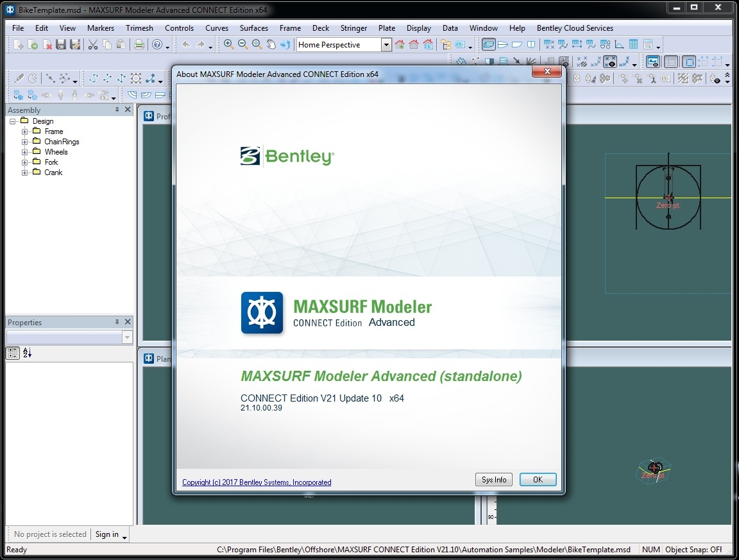739x560 pixels.
Task: Select the Pan hand tool
Action: 271,44
